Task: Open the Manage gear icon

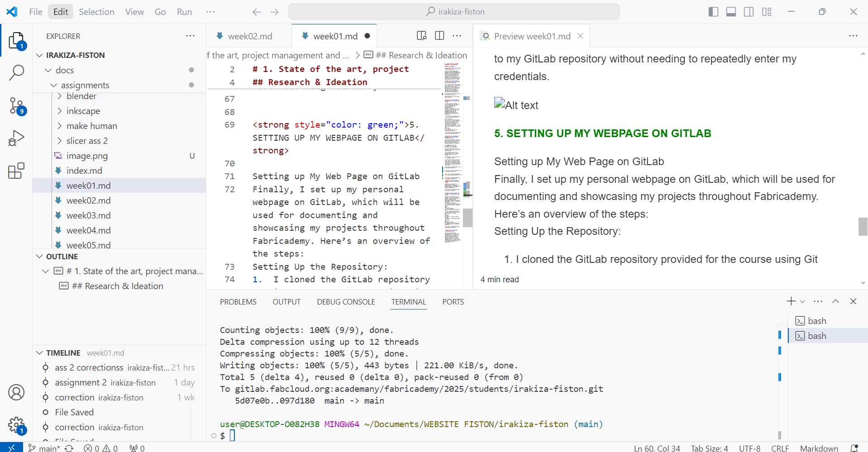Action: [17, 425]
